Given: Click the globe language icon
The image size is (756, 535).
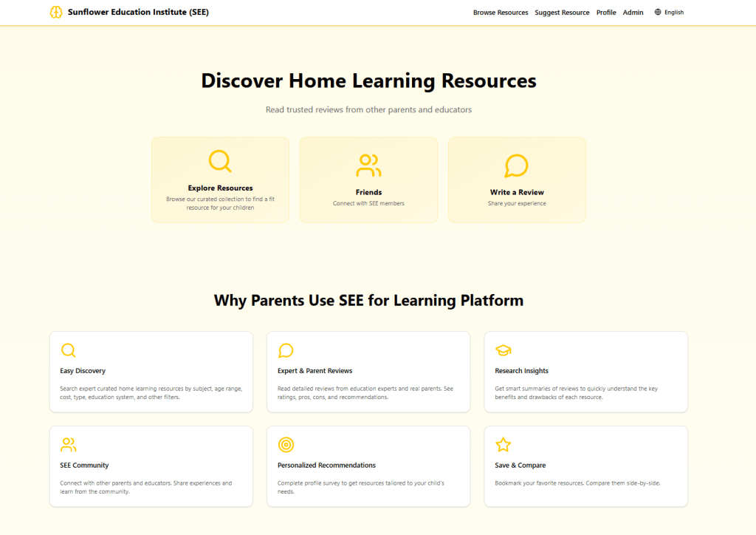Looking at the screenshot, I should click(x=658, y=13).
